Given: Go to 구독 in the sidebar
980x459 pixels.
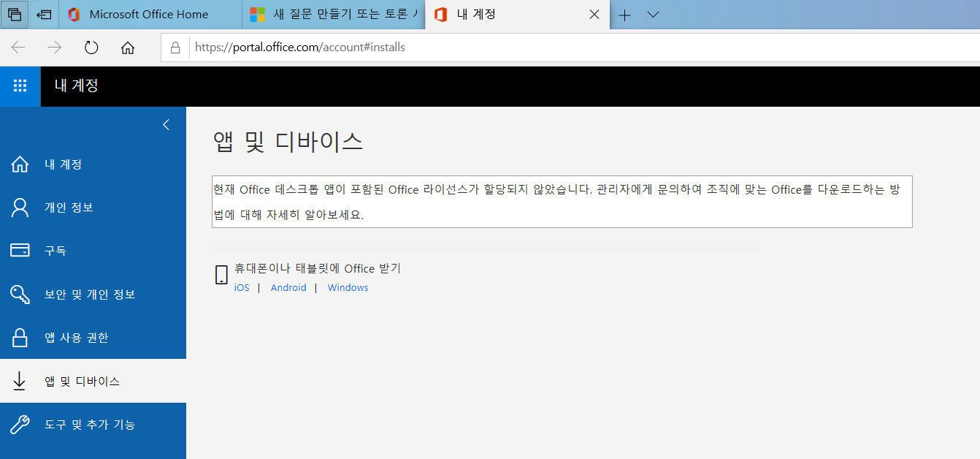Looking at the screenshot, I should (93, 251).
